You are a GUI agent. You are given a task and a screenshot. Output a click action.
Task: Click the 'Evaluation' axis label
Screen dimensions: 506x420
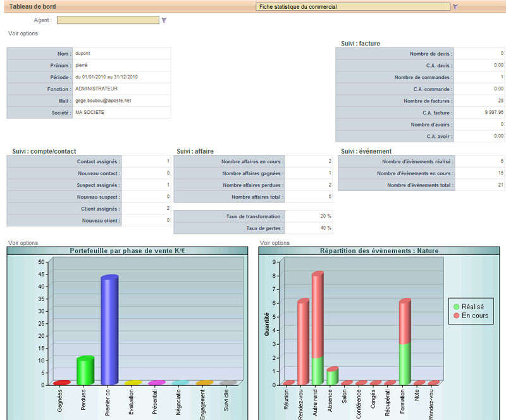coord(131,402)
